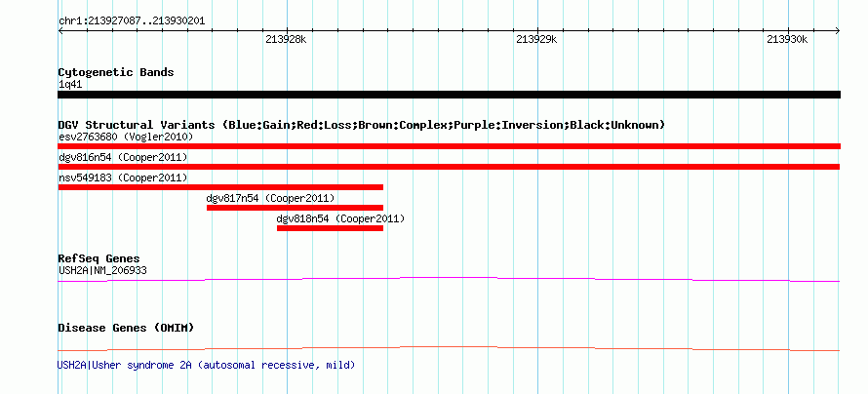Click the Disease Genes (OMIM) track title
868x394 pixels.
tap(126, 328)
